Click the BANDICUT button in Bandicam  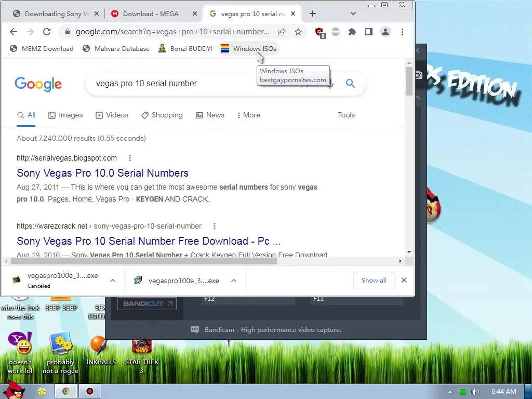[147, 303]
